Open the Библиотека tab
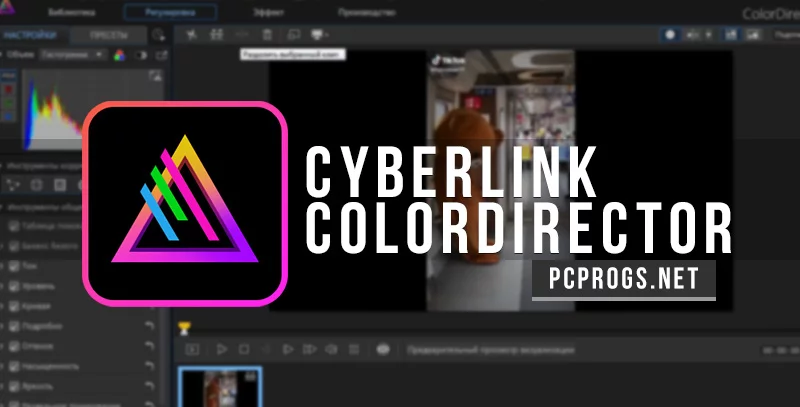Screen dimensions: 800x407 coord(71,12)
